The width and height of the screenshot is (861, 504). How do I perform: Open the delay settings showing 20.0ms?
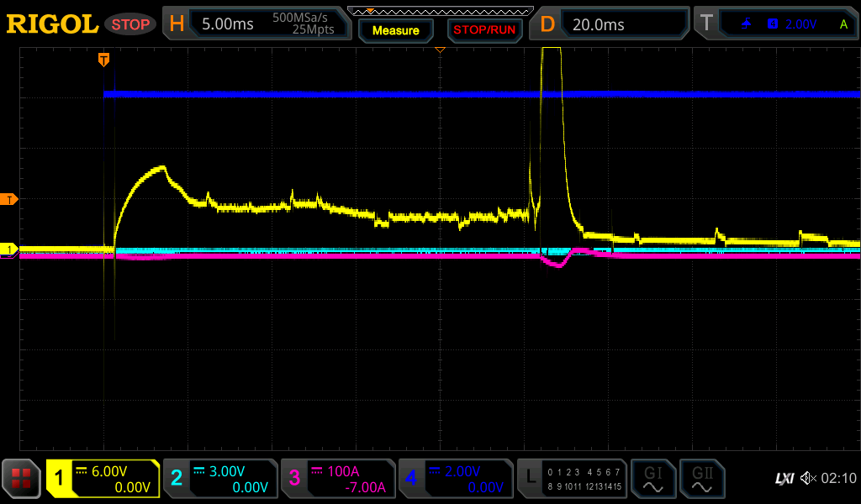(610, 24)
